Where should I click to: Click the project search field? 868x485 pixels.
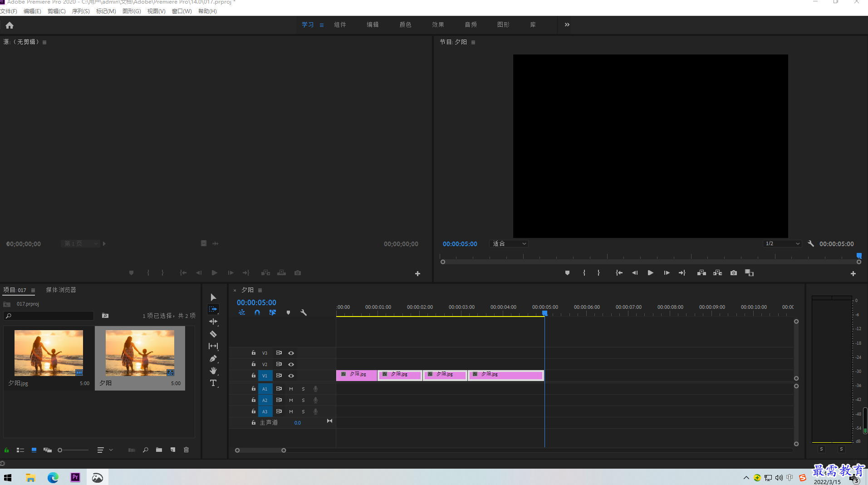point(49,316)
